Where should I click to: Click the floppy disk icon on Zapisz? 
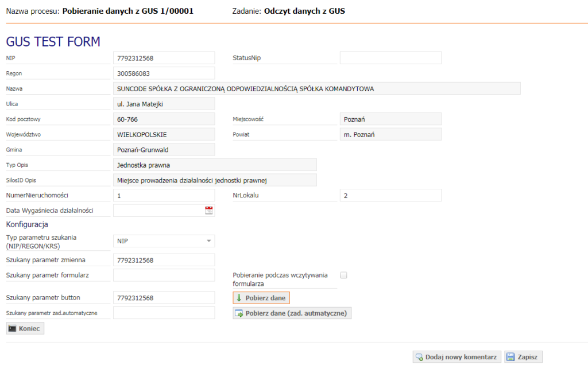click(510, 357)
